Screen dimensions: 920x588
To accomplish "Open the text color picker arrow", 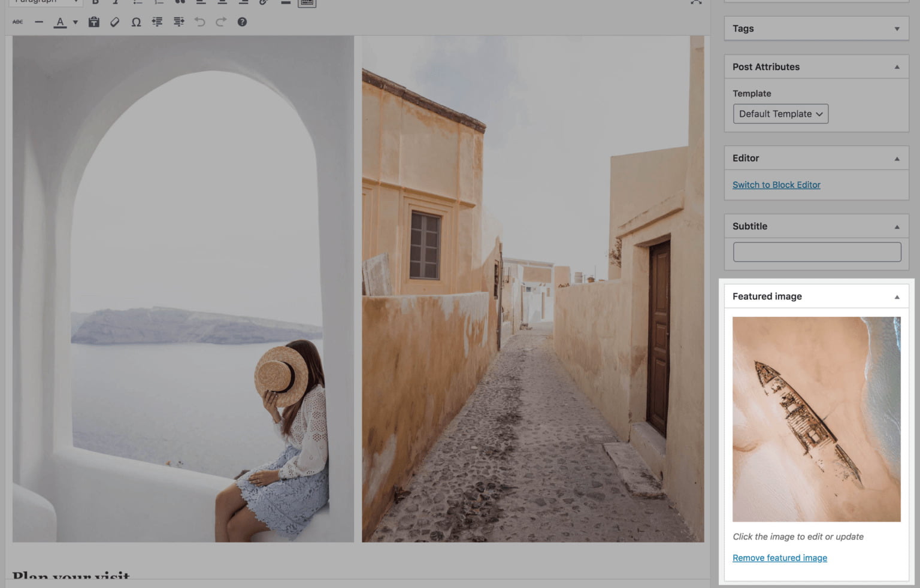I will tap(75, 22).
